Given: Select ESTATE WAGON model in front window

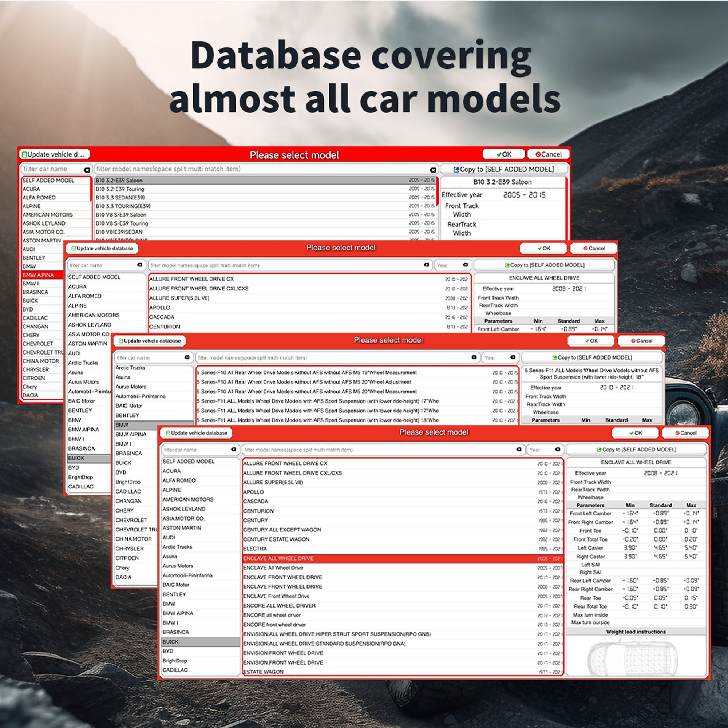Looking at the screenshot, I should tap(403, 672).
